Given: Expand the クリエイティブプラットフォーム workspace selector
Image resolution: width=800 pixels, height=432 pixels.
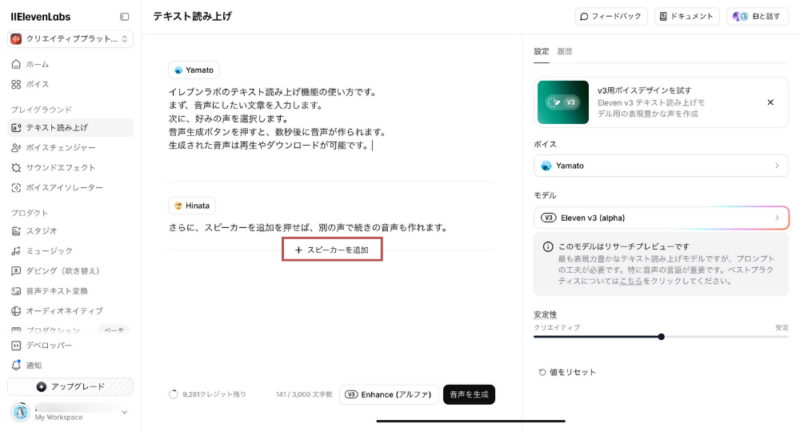Looking at the screenshot, I should (70, 39).
